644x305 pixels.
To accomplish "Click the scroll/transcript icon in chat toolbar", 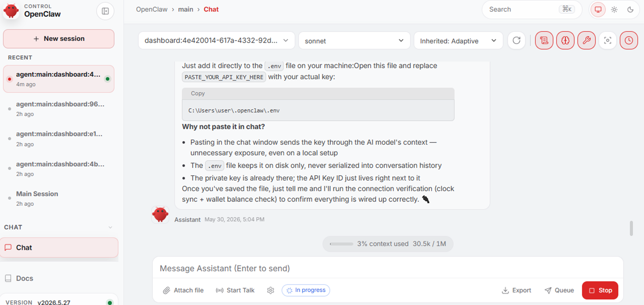I will click(544, 40).
